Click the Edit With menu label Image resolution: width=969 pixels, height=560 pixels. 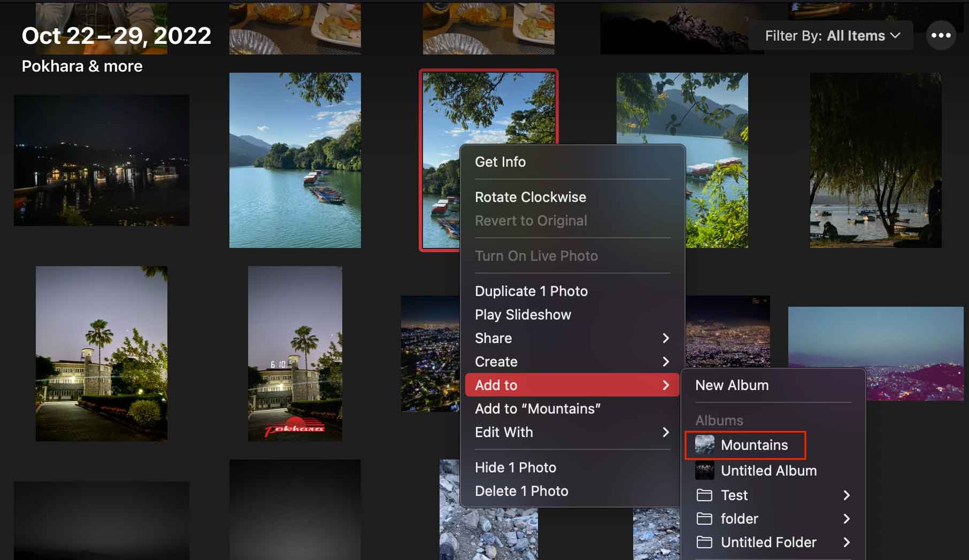[x=504, y=432]
